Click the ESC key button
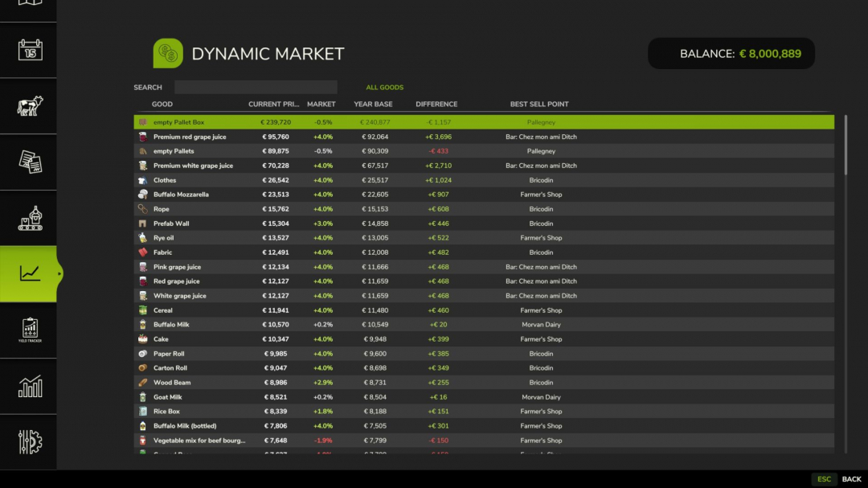 (x=824, y=479)
